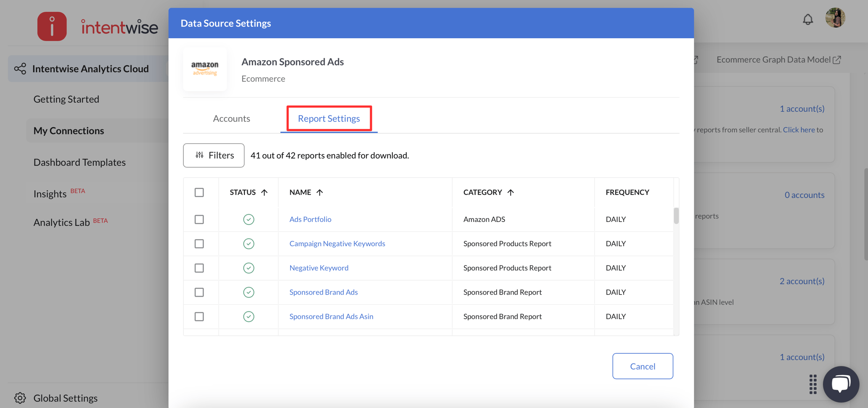The height and width of the screenshot is (408, 868).
Task: Open the Sponsored Brand Ads report link
Action: coord(323,292)
